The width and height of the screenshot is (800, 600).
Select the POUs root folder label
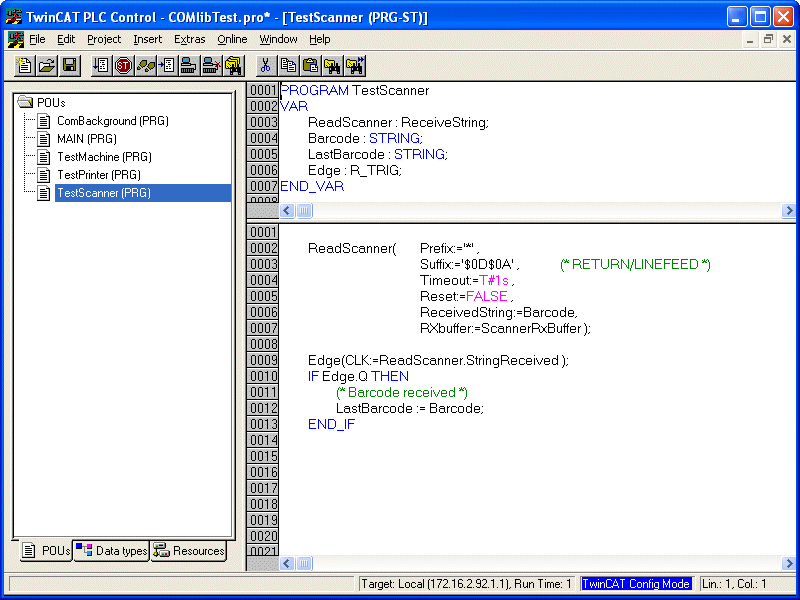coord(51,103)
